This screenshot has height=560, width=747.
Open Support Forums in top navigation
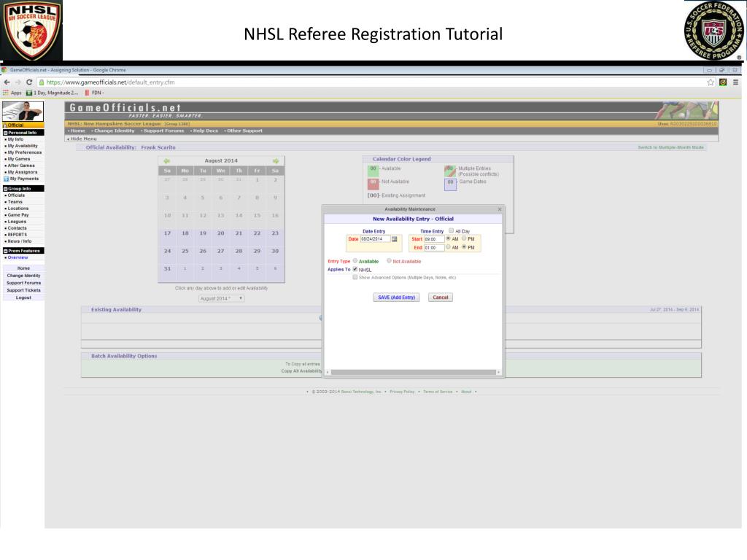coord(163,131)
